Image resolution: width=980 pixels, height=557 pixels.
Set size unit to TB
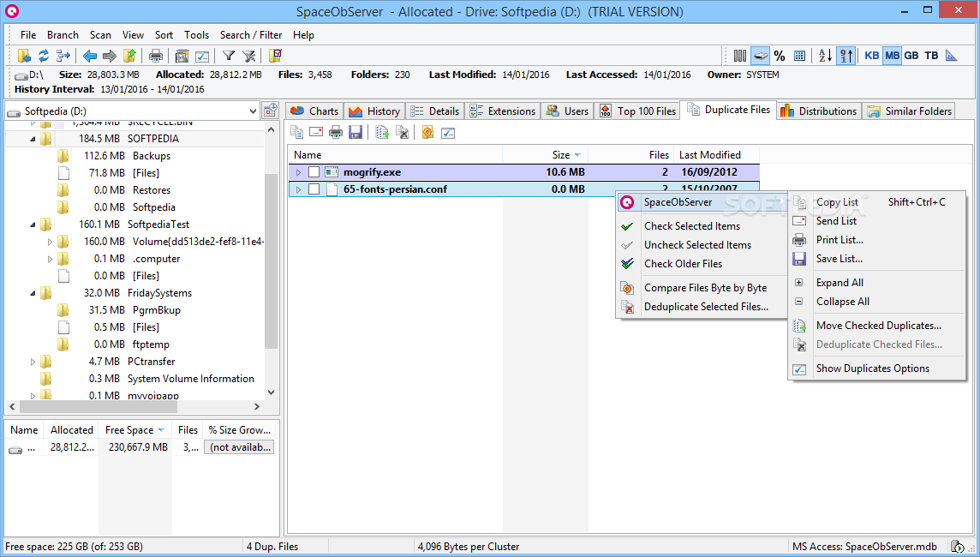point(931,56)
